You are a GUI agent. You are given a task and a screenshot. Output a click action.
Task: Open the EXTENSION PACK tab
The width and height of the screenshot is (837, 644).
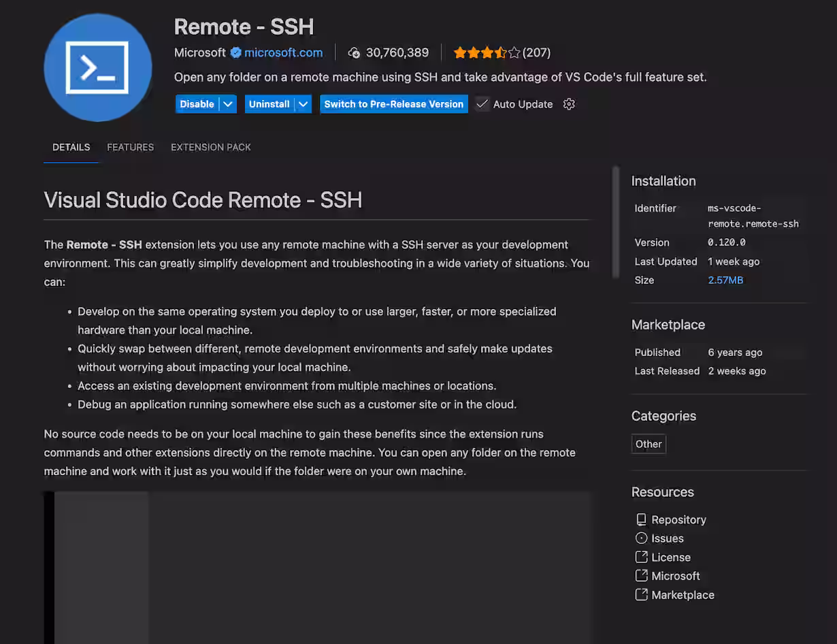210,147
